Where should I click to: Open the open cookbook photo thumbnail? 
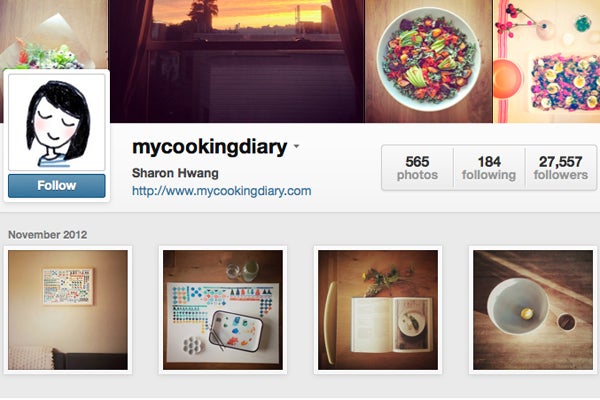tap(378, 310)
